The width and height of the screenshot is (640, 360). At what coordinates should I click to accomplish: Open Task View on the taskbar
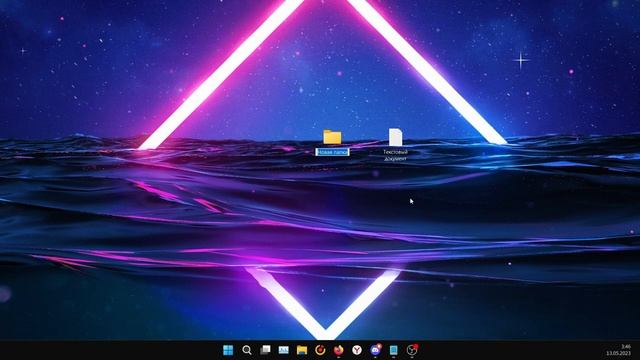tap(265, 350)
